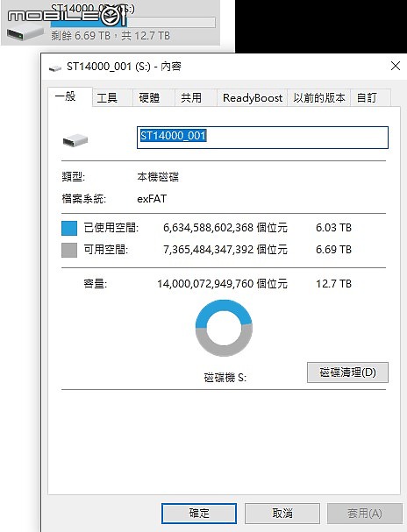The height and width of the screenshot is (532, 407).
Task: Click the 12.7 TB capacity size in the dialog
Action: [x=333, y=283]
